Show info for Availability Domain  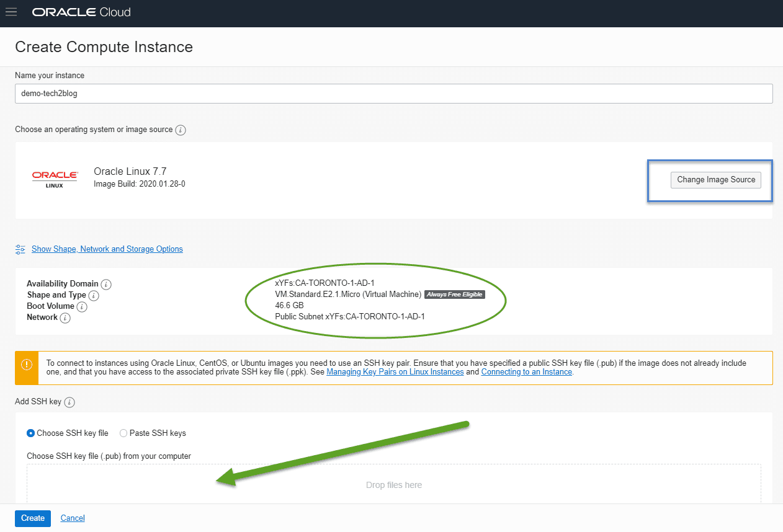tap(106, 285)
